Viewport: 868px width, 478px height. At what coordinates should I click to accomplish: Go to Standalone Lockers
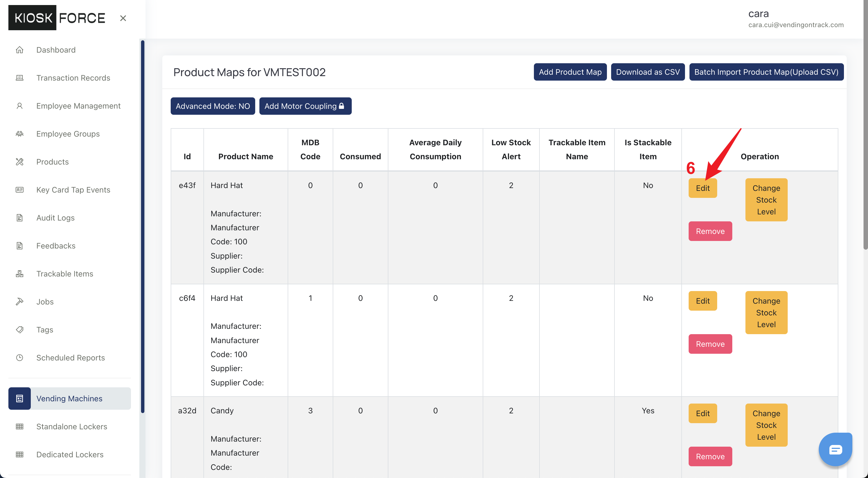tap(71, 427)
